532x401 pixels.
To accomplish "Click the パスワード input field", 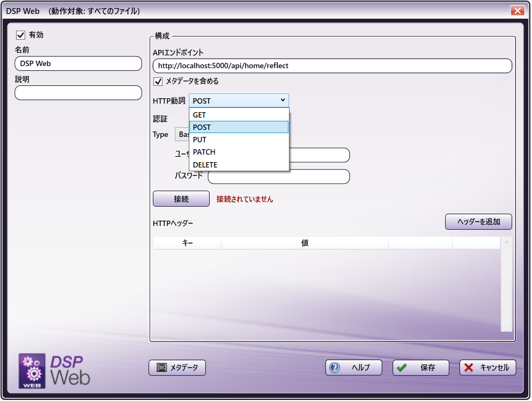I will coord(279,177).
